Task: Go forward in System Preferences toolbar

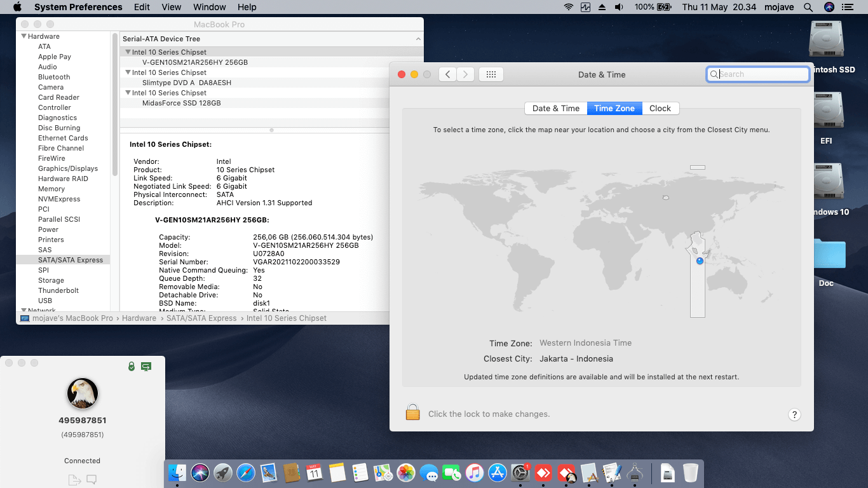Action: tap(466, 74)
